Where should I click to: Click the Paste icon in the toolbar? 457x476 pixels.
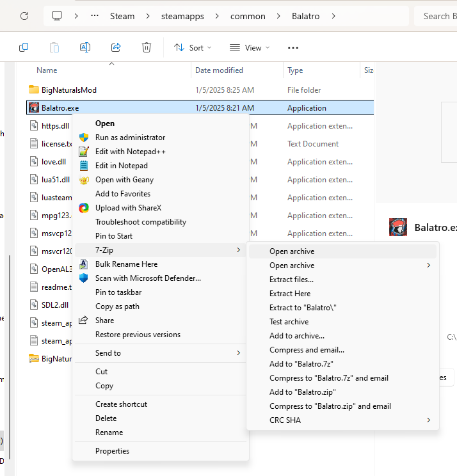click(54, 47)
